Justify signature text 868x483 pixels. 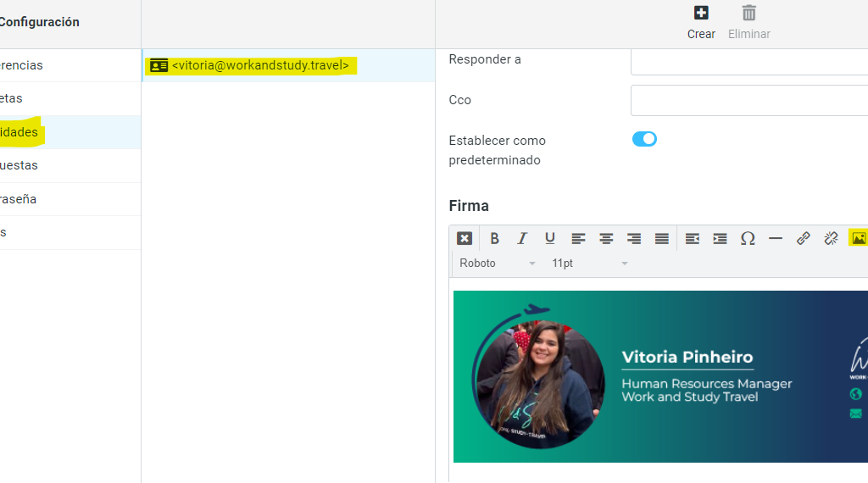pos(661,238)
